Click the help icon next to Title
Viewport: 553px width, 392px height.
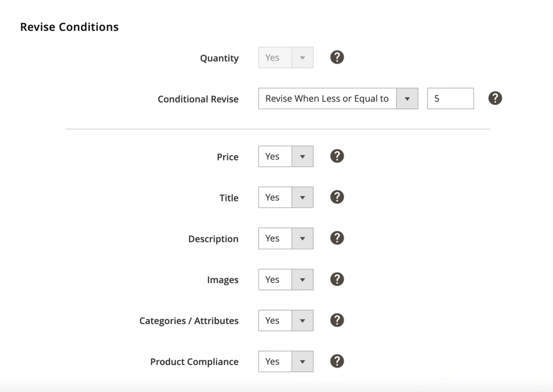(x=337, y=197)
